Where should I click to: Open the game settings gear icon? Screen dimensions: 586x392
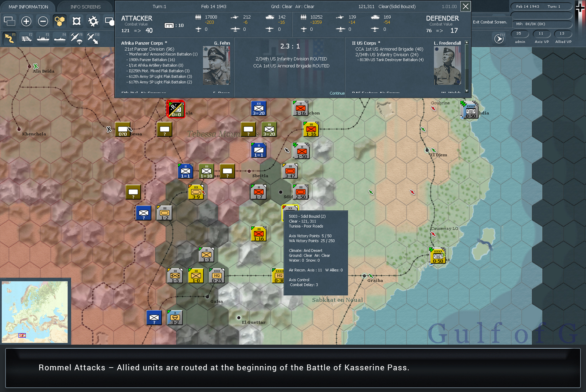click(93, 21)
